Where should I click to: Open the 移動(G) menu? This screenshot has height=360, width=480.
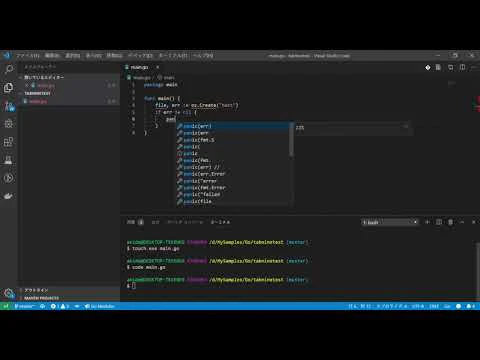point(114,56)
